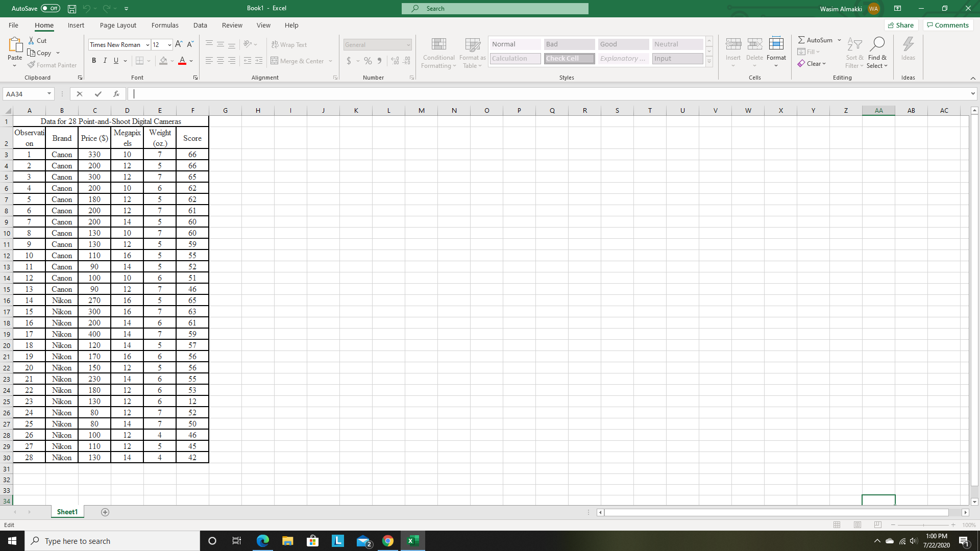Viewport: 980px width, 551px height.
Task: Expand the Number Format combo box
Action: tap(408, 45)
